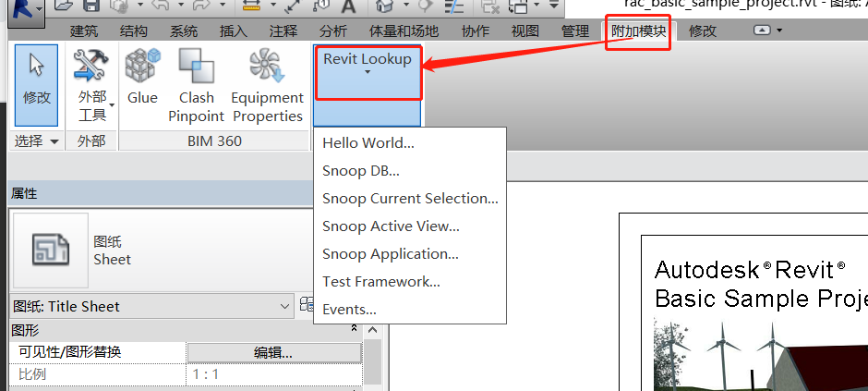This screenshot has height=391, width=868.
Task: Open the Default 3D View house icon
Action: (x=385, y=6)
